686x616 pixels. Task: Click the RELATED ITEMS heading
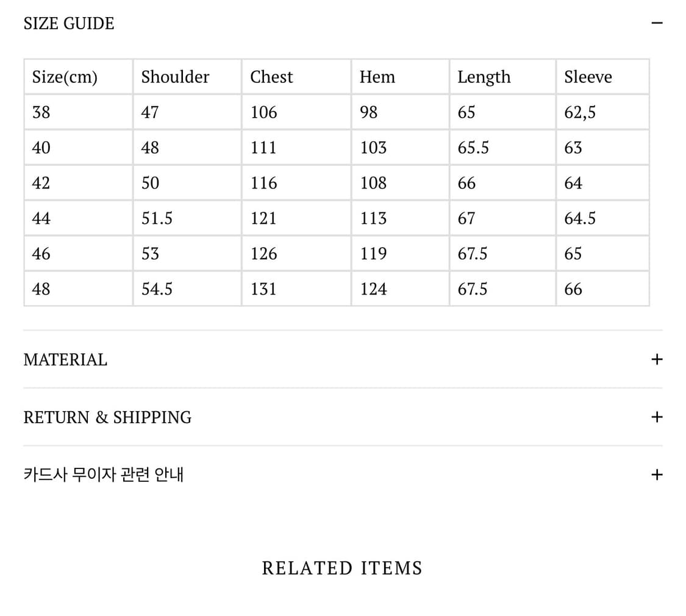(x=342, y=568)
